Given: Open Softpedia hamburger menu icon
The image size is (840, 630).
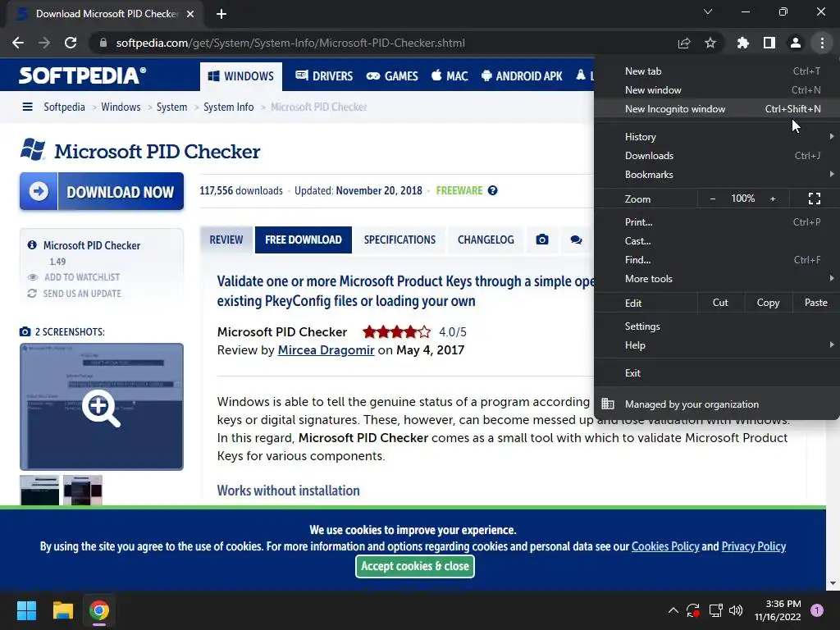Looking at the screenshot, I should point(27,107).
